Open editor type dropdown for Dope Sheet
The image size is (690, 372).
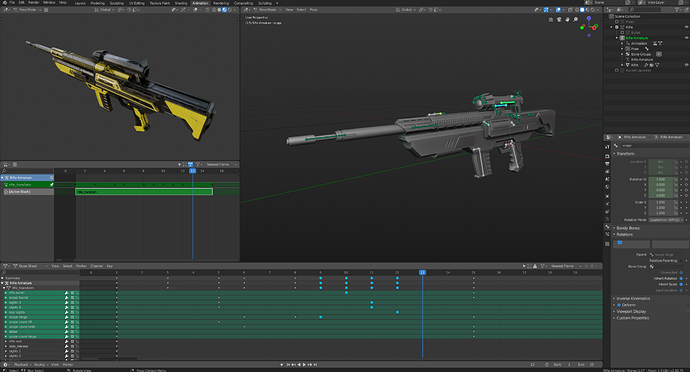click(7, 266)
